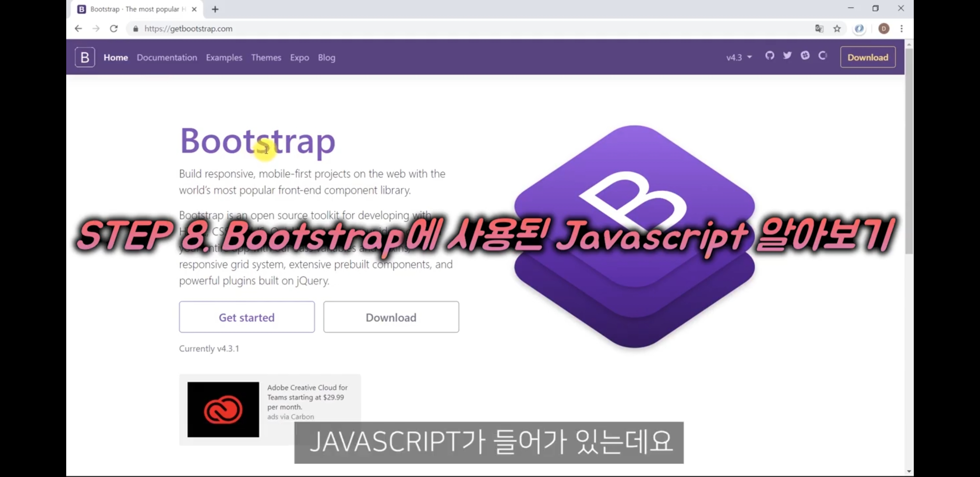Click the Download button in navbar
The image size is (980, 477).
coord(868,57)
